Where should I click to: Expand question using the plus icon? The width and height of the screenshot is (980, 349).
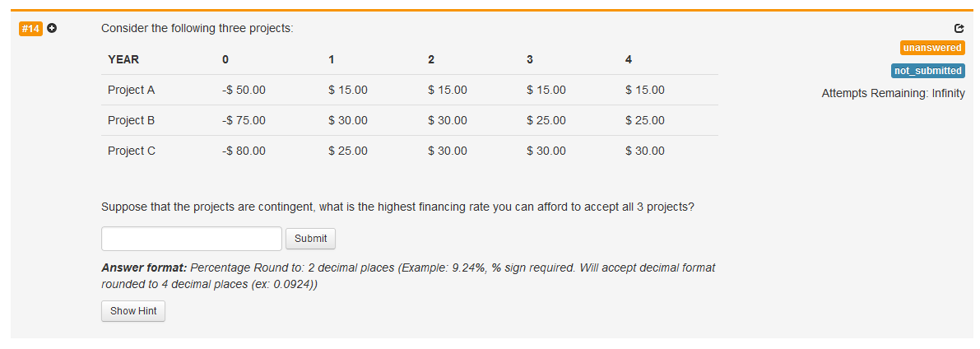click(x=53, y=29)
